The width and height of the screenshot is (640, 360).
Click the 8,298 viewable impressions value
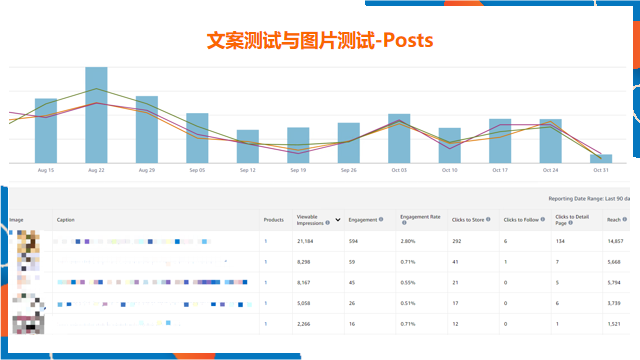coord(304,262)
